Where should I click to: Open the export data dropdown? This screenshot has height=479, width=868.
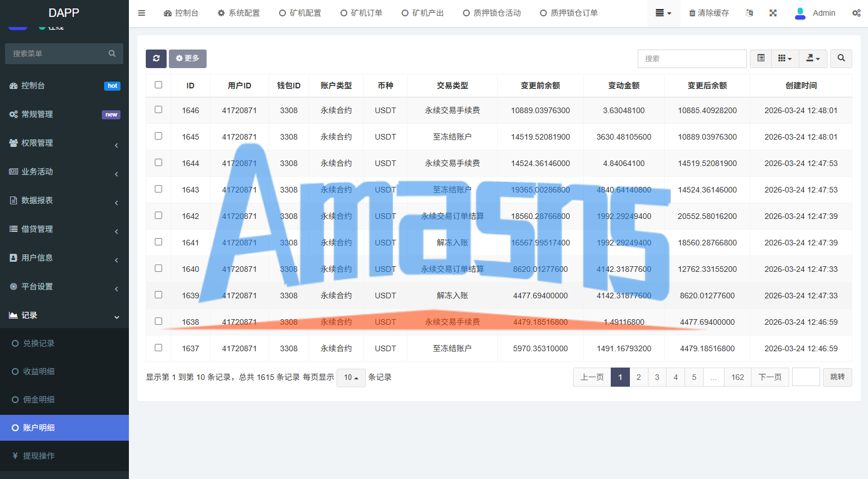coord(813,59)
